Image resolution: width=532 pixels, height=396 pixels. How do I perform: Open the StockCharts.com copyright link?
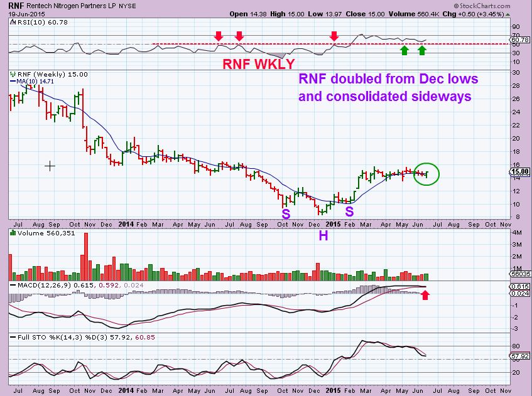coord(482,6)
